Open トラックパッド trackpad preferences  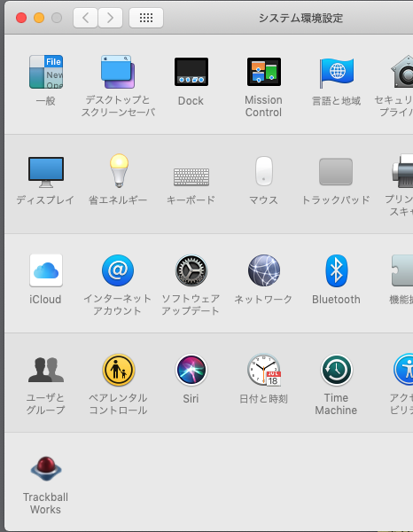coord(336,171)
